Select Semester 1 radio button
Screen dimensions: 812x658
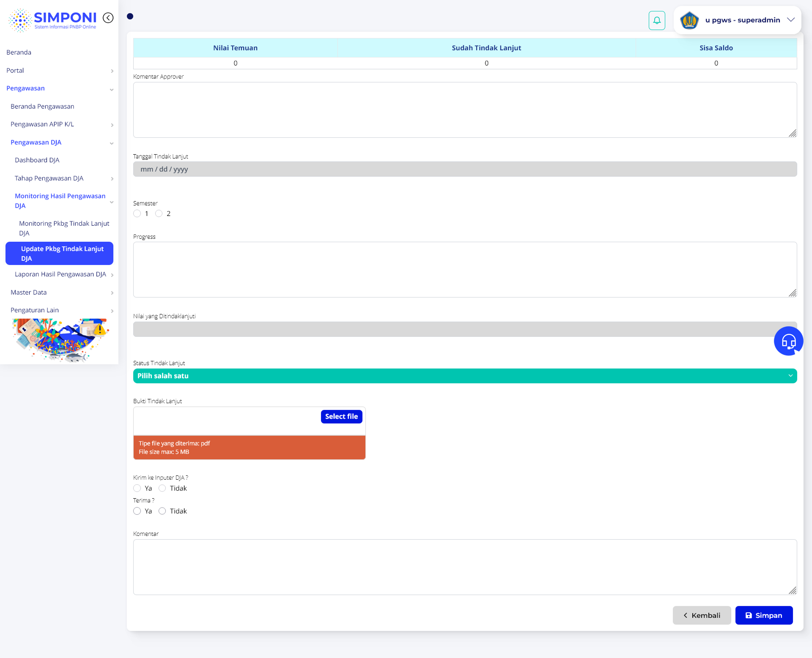(x=137, y=213)
